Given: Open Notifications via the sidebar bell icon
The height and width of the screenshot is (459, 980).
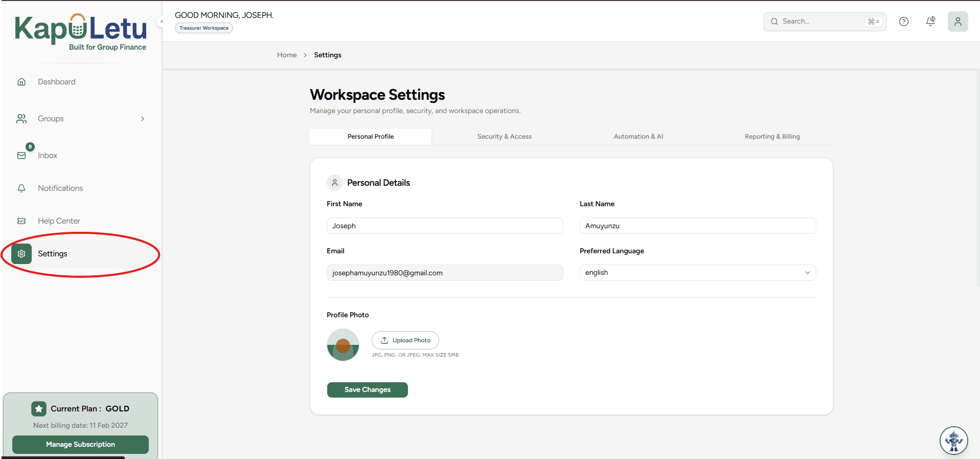Looking at the screenshot, I should click(x=21, y=188).
